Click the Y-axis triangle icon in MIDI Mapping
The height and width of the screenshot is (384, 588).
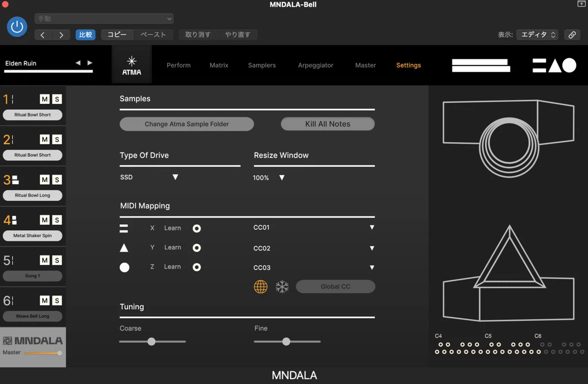[x=124, y=248]
